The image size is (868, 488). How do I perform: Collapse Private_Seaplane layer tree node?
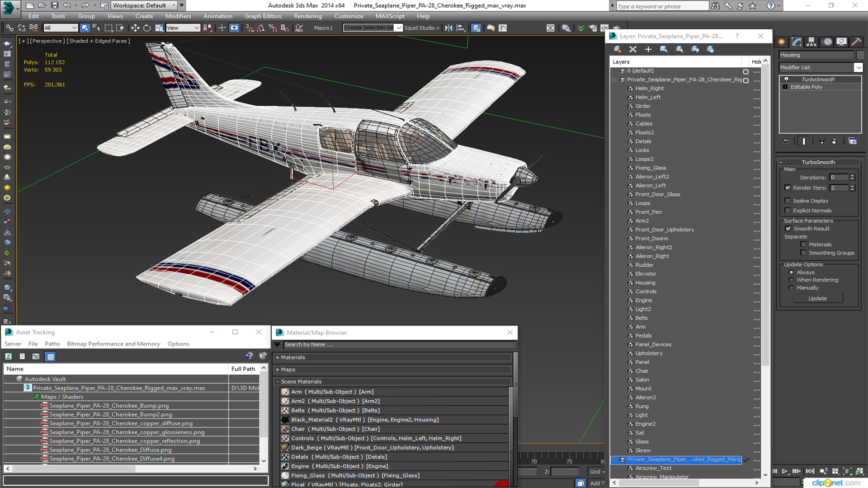pyautogui.click(x=614, y=80)
